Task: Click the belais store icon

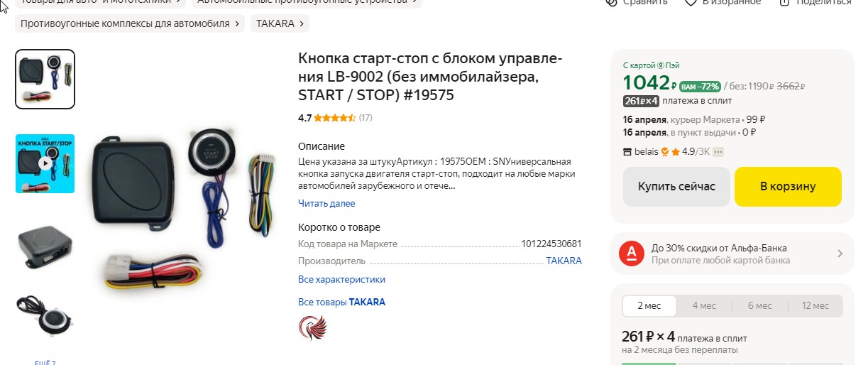Action: point(627,151)
